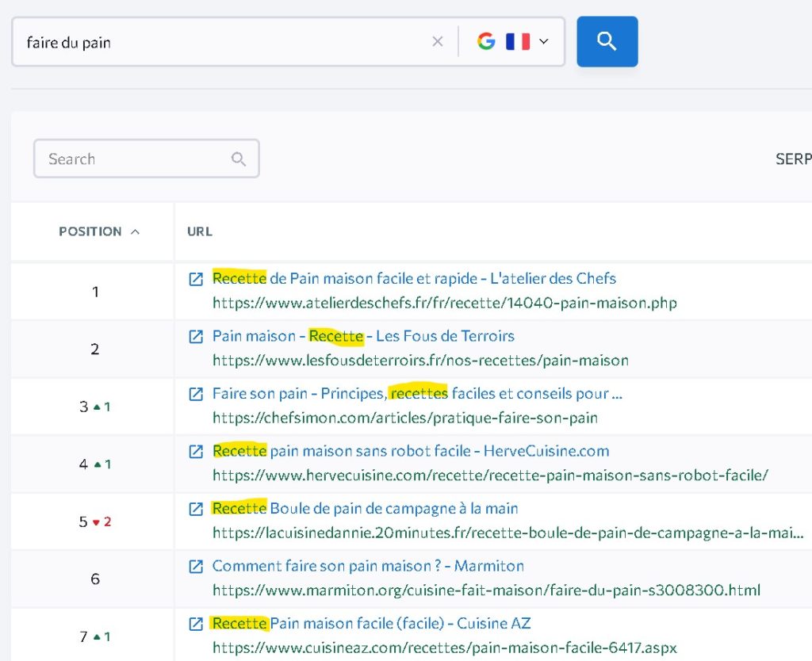Click the chefsimon.com URL text
The width and height of the screenshot is (812, 661).
405,418
